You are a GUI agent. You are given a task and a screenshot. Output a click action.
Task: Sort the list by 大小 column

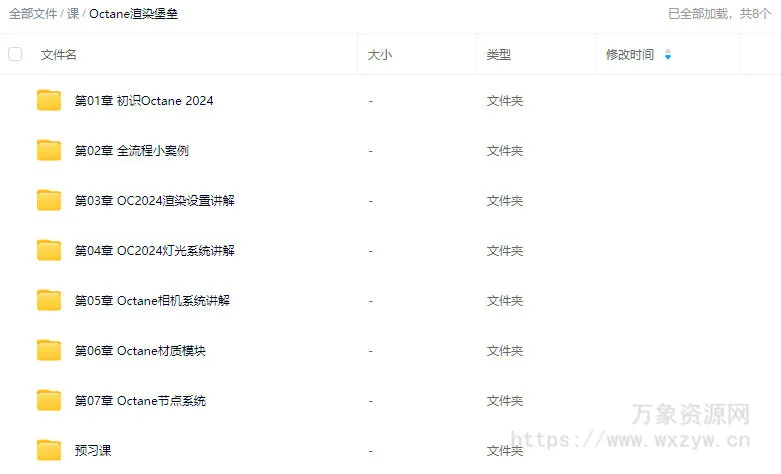pos(380,55)
